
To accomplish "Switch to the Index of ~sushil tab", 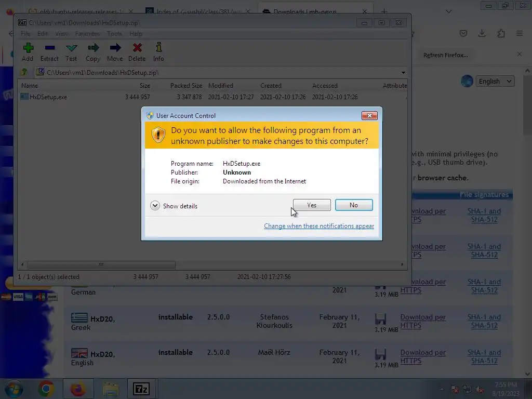I will tap(198, 11).
